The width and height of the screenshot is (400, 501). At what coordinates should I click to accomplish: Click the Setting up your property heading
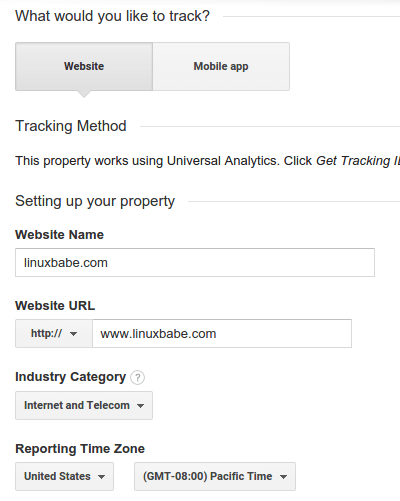pos(95,201)
